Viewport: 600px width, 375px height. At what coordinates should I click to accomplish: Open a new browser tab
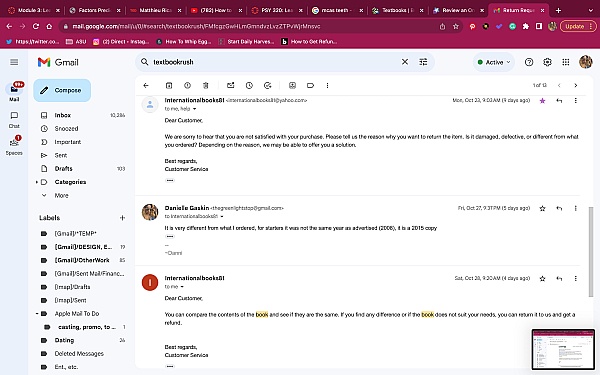pyautogui.click(x=558, y=10)
